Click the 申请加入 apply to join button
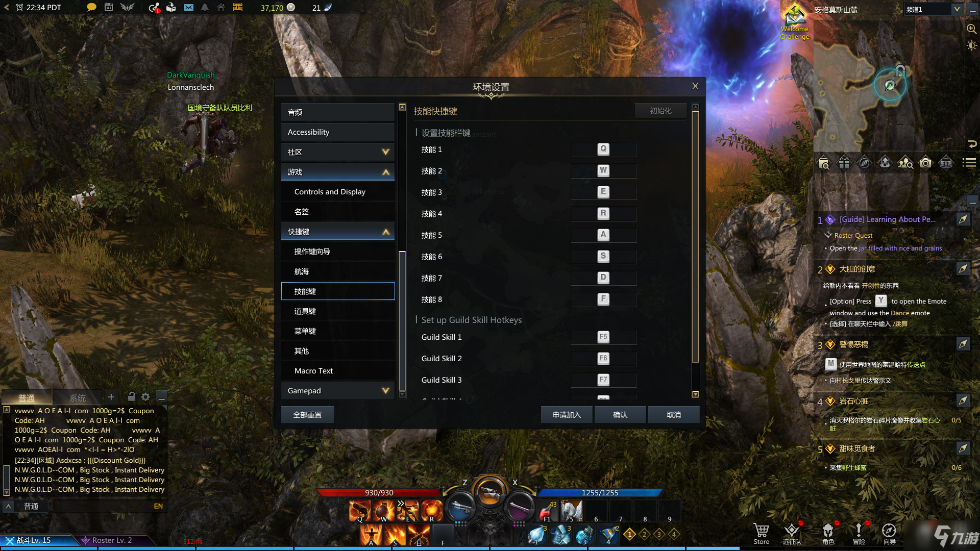This screenshot has height=551, width=980. pyautogui.click(x=567, y=414)
